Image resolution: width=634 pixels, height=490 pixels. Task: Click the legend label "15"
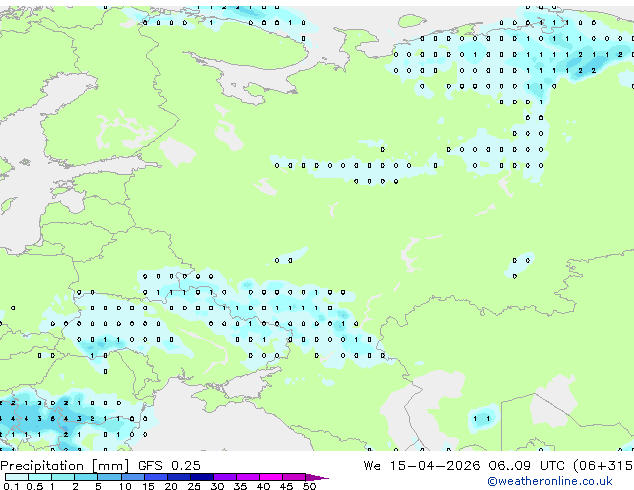click(148, 486)
